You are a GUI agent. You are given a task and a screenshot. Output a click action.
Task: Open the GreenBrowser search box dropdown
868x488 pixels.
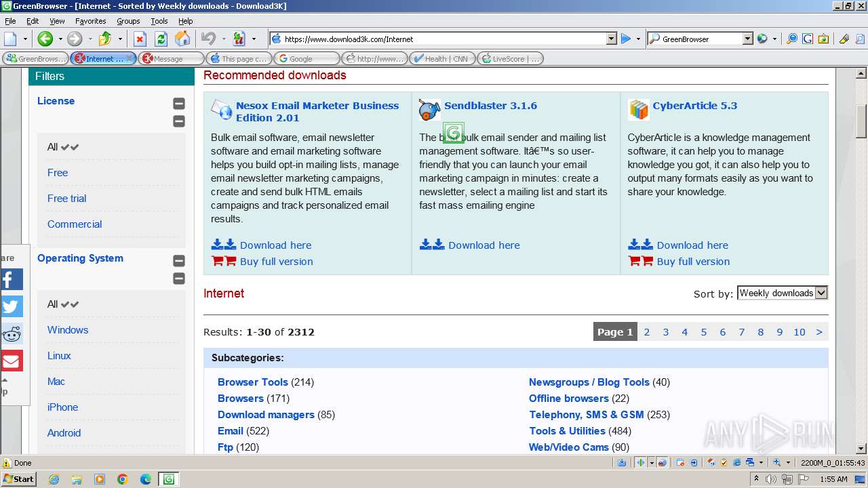point(748,39)
